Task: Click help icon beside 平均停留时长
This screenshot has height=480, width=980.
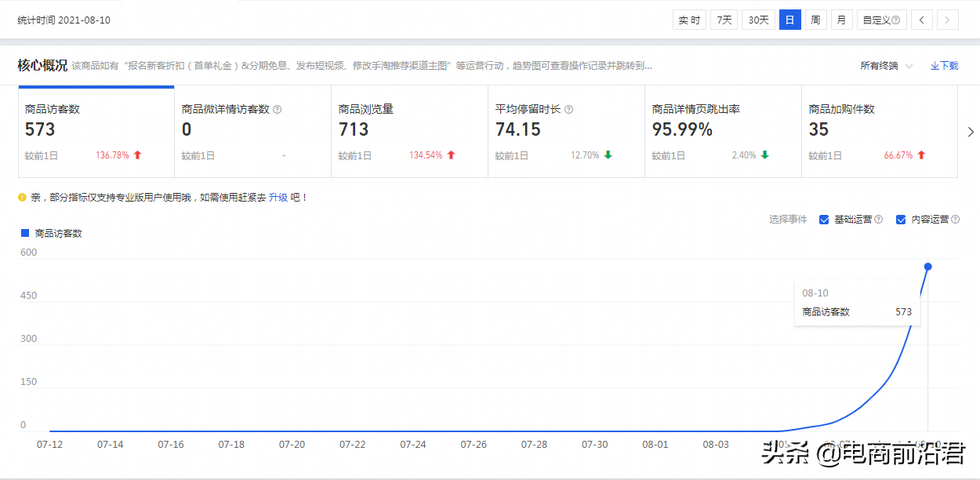Action: (x=568, y=110)
